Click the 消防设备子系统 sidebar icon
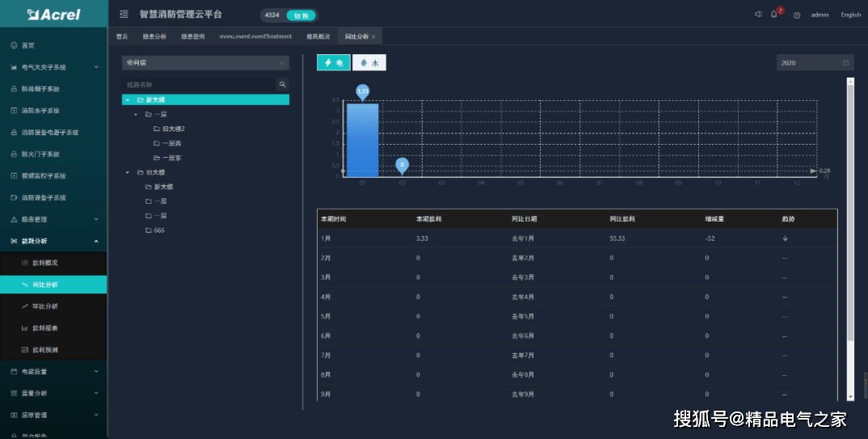Screen dimensions: 868x439 pos(14,197)
